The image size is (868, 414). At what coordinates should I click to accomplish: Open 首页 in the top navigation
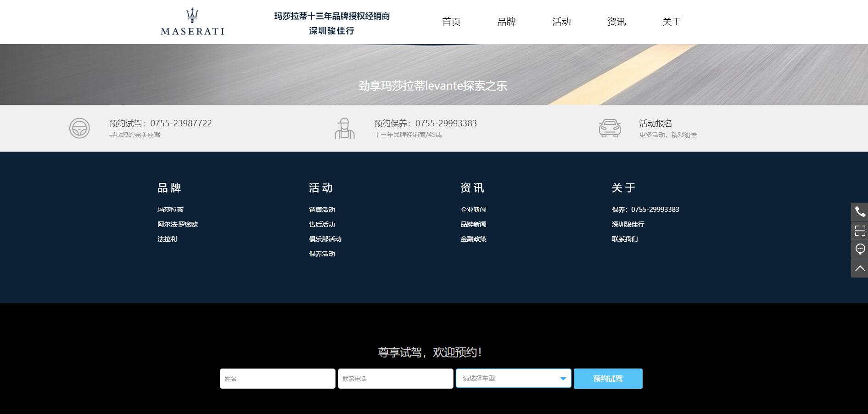[451, 22]
